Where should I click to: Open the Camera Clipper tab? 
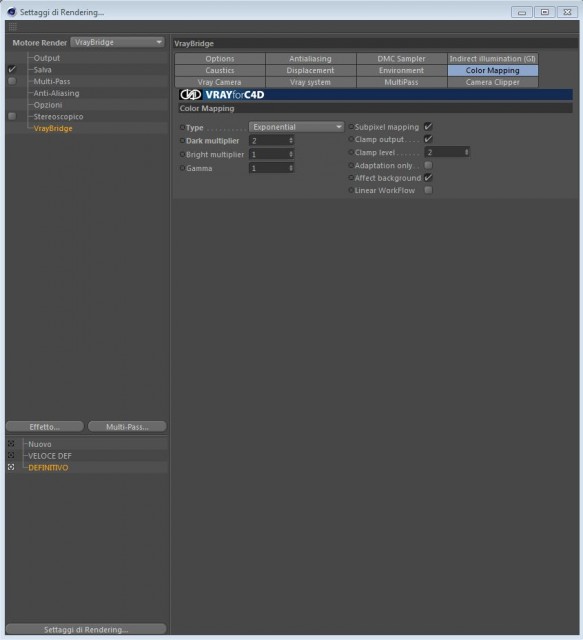(492, 82)
